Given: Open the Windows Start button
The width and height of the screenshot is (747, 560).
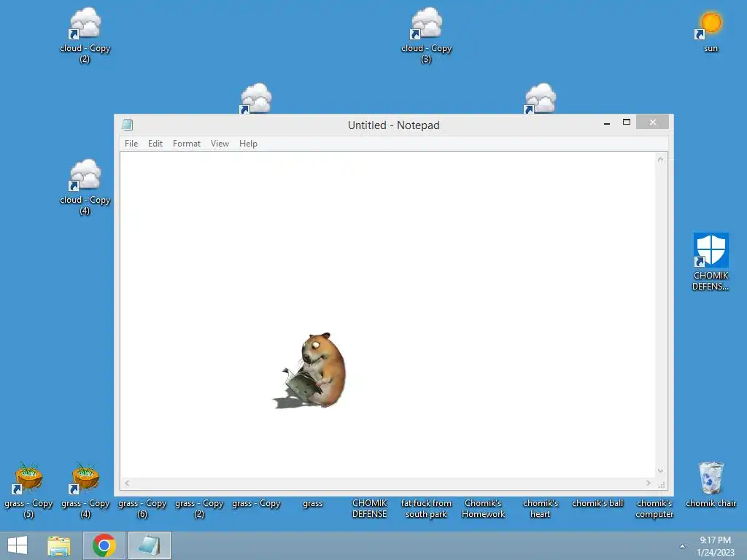Looking at the screenshot, I should click(x=18, y=545).
